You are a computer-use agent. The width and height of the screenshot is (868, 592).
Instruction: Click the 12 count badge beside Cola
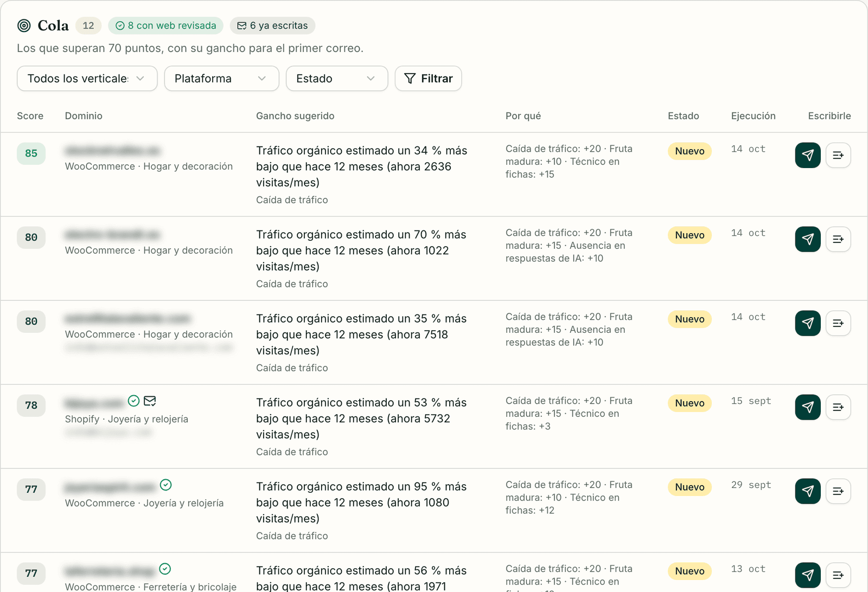tap(88, 25)
